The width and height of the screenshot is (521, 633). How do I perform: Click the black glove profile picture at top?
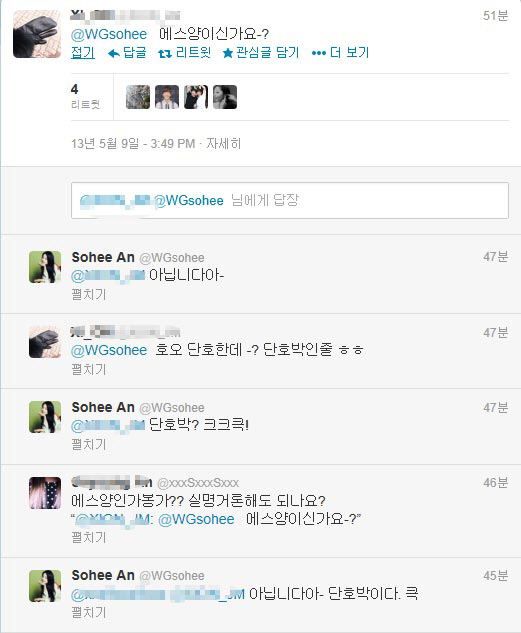37,34
